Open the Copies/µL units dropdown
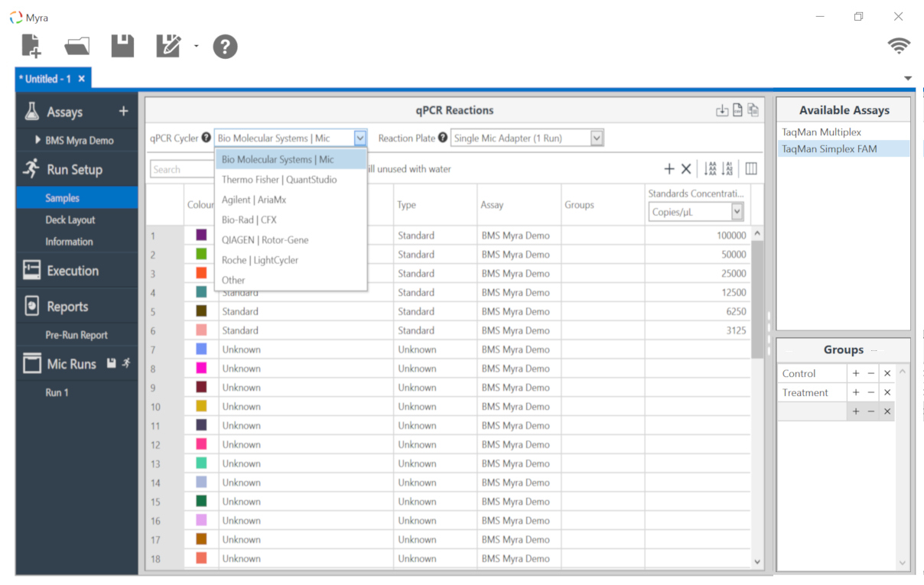Viewport: 924px width, 585px height. 737,212
